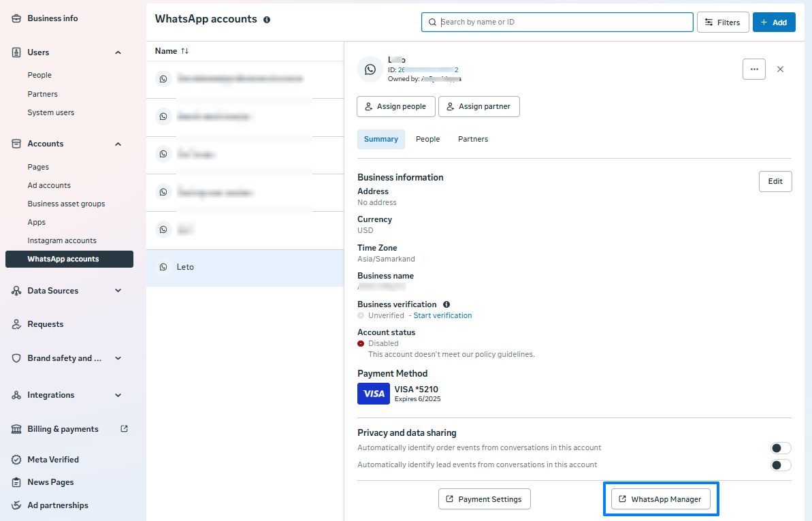Click the Start verification link
The height and width of the screenshot is (521, 812).
pos(442,315)
